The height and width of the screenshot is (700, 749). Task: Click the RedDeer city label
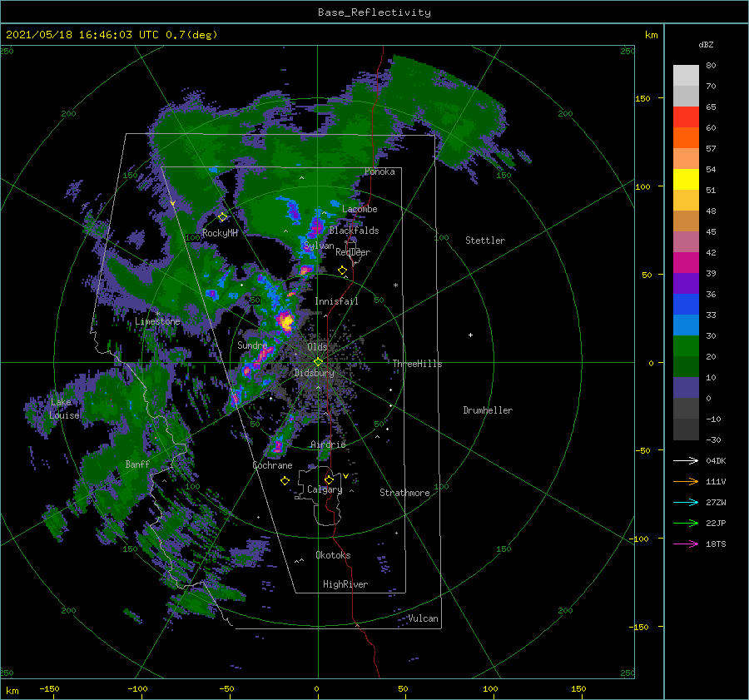[353, 252]
